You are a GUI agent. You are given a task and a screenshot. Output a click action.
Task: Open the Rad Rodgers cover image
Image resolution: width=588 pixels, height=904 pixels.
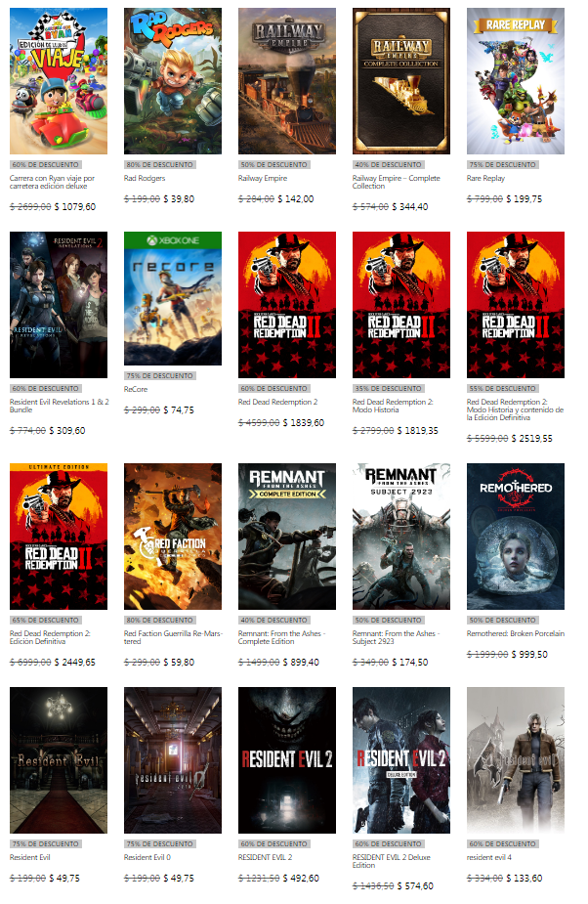(x=173, y=81)
